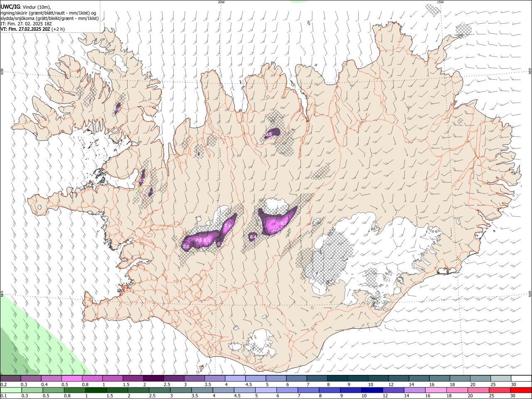Select the 0.8–1 snow scale swatch

click(x=93, y=378)
